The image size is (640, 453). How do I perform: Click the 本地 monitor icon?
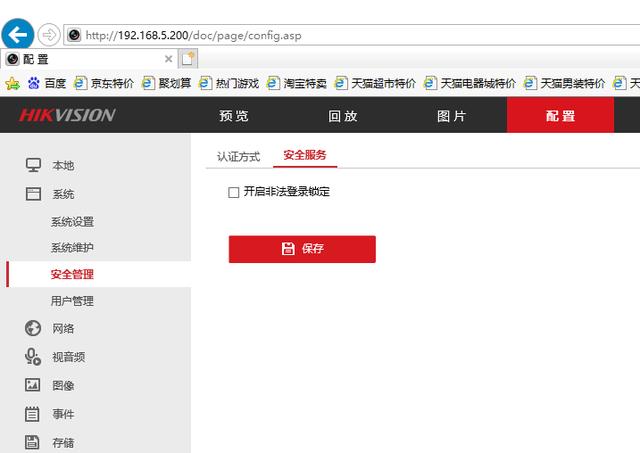click(x=33, y=165)
